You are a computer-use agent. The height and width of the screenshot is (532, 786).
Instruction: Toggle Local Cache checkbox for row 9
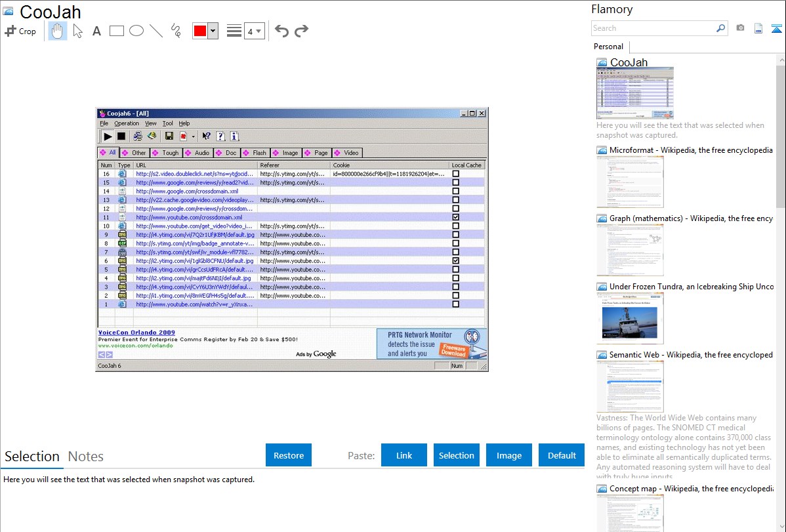pyautogui.click(x=456, y=235)
